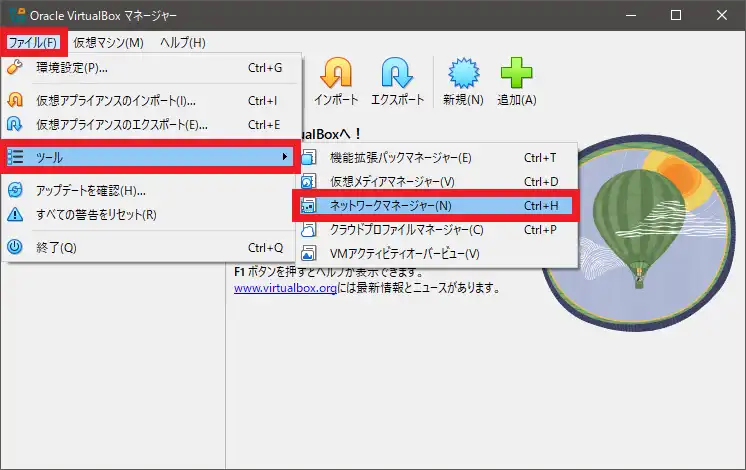Click the インポート toolbar button
This screenshot has width=746, height=470.
(x=336, y=82)
